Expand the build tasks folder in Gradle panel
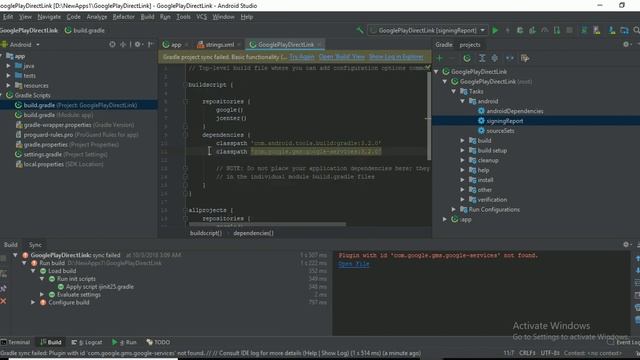The height and width of the screenshot is (360, 640). (462, 140)
